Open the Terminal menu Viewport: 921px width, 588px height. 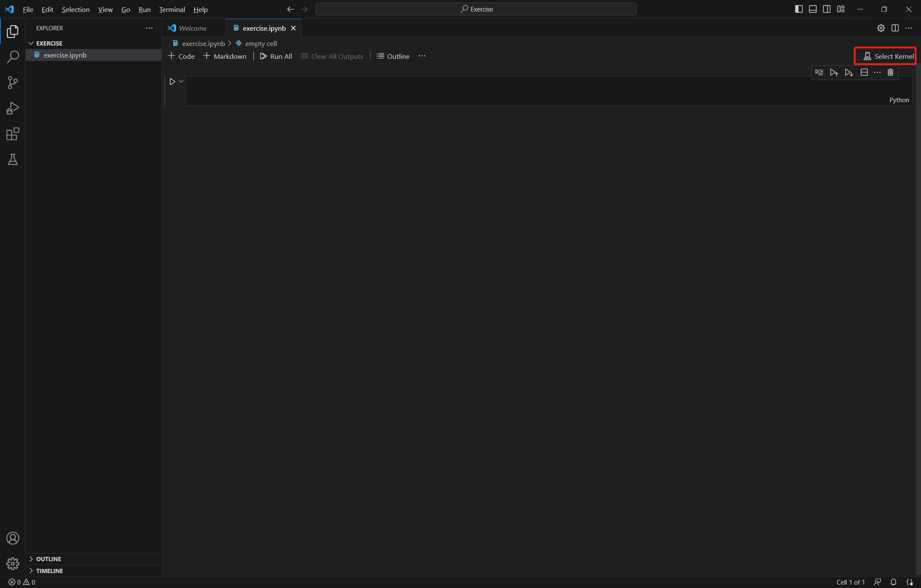tap(172, 9)
